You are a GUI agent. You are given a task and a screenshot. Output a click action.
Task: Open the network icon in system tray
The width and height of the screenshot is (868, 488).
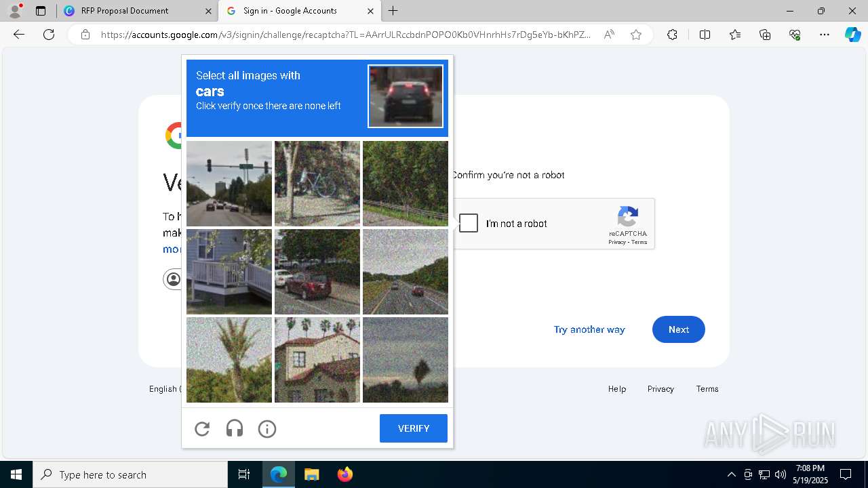(764, 474)
